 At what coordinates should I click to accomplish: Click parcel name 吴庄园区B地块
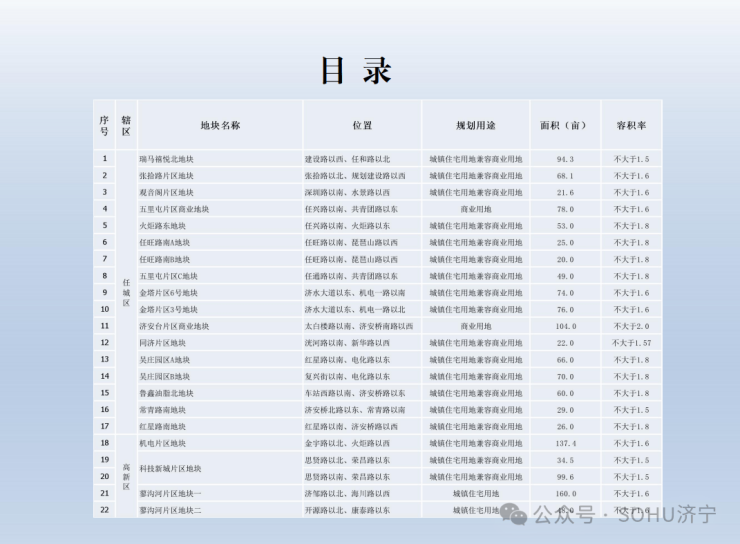pos(164,377)
